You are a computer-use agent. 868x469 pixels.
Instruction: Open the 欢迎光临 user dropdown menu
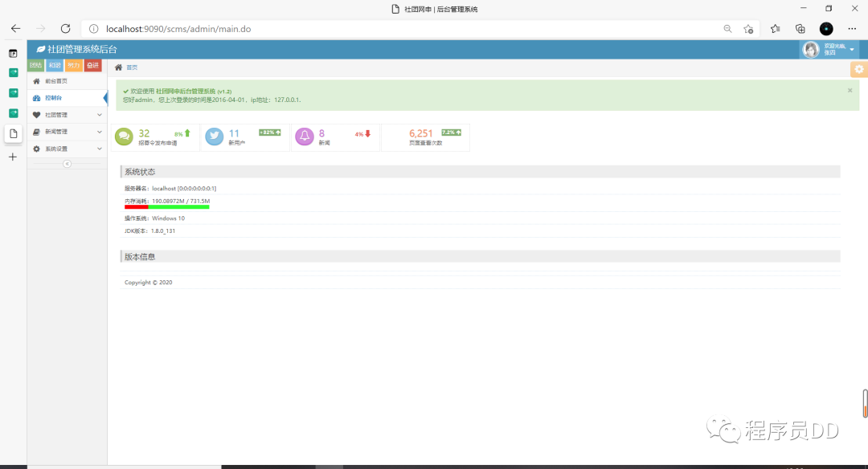click(830, 49)
